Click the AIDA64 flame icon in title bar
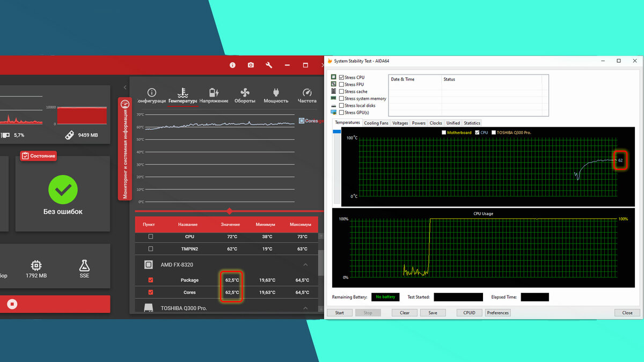Screen dimensions: 644x362 330,61
